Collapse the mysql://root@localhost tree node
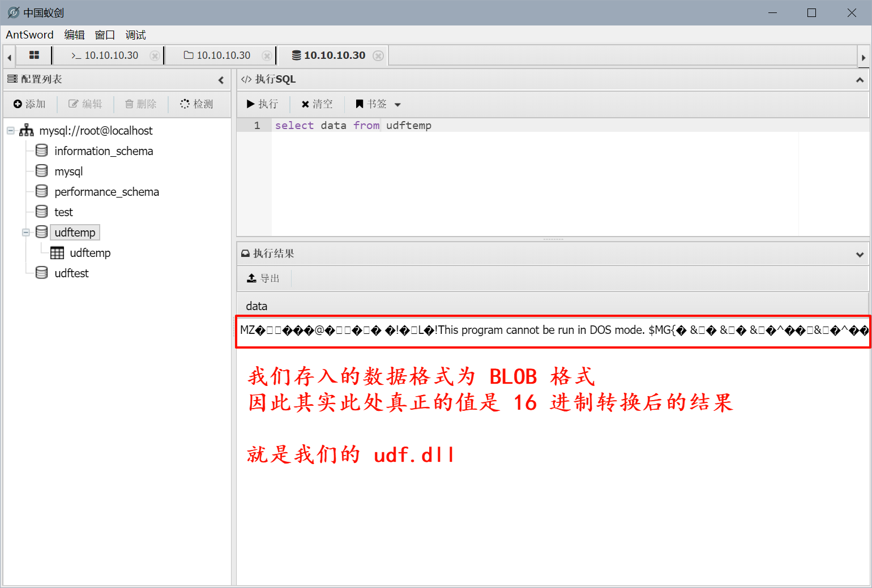The image size is (872, 588). [10, 131]
